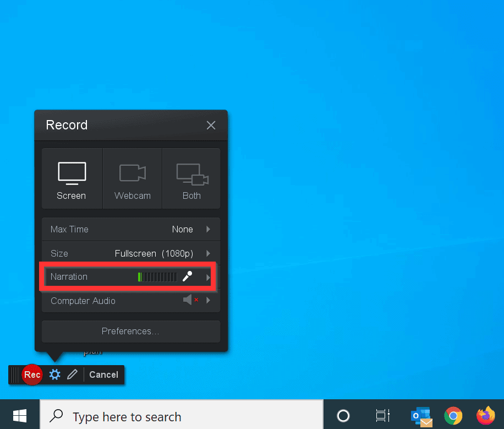
Task: Click the microphone icon in Narration row
Action: tap(187, 276)
